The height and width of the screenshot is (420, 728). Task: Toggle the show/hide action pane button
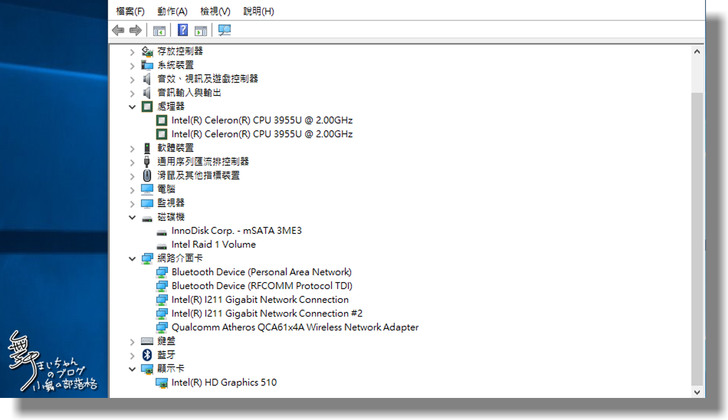coord(201,31)
